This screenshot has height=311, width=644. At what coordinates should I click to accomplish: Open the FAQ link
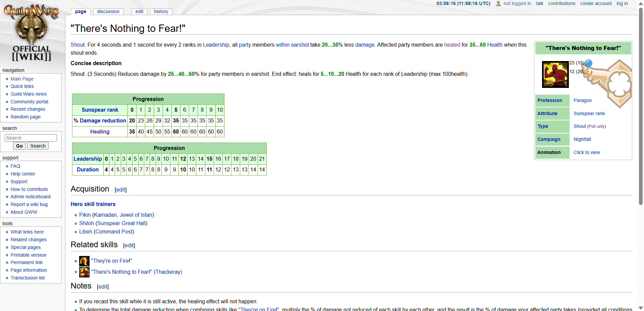[x=15, y=166]
